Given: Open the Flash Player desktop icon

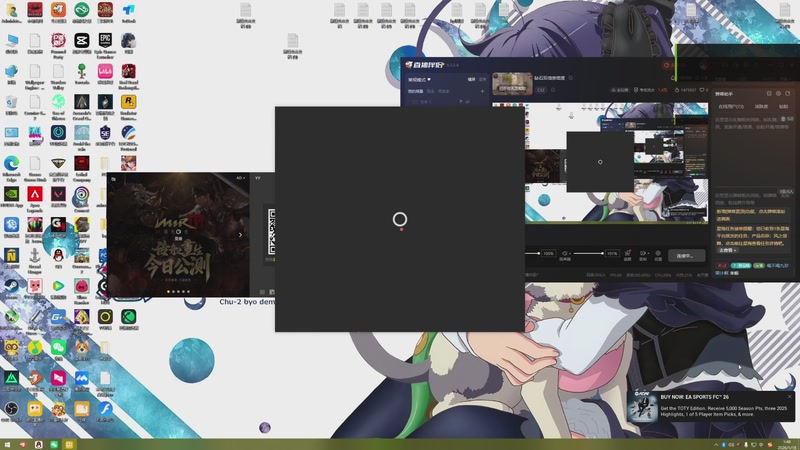Looking at the screenshot, I should [x=105, y=409].
